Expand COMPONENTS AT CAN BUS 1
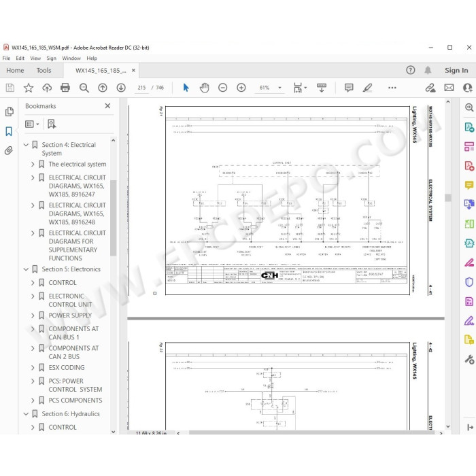 pos(33,328)
